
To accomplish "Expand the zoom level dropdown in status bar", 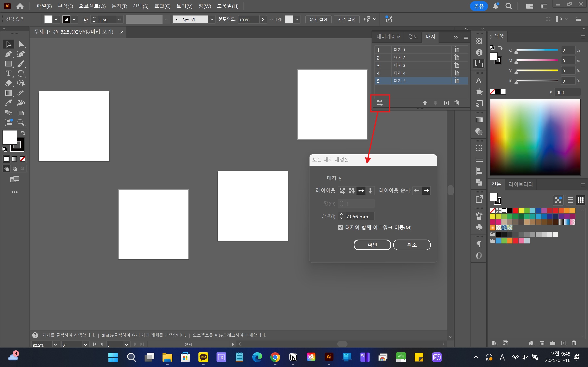I will [56, 345].
